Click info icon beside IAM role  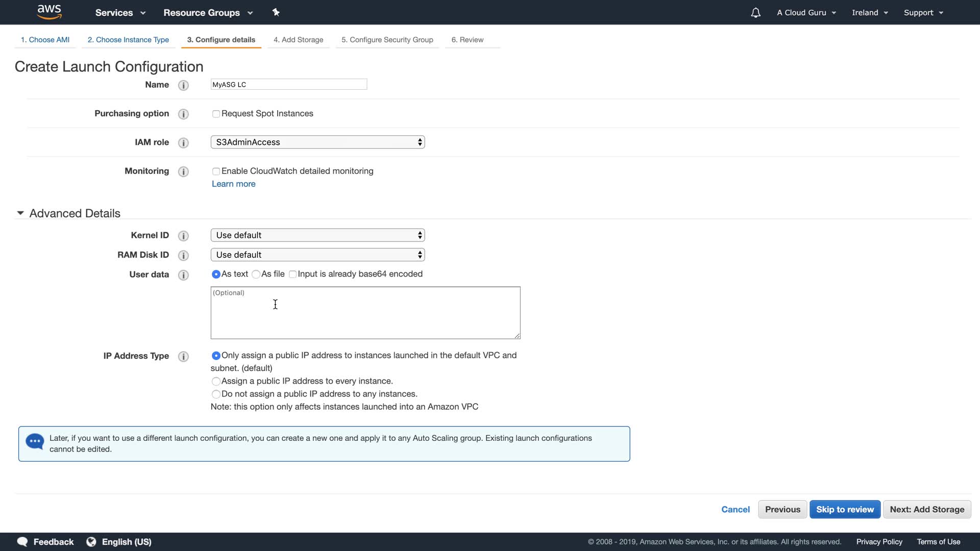(x=183, y=143)
